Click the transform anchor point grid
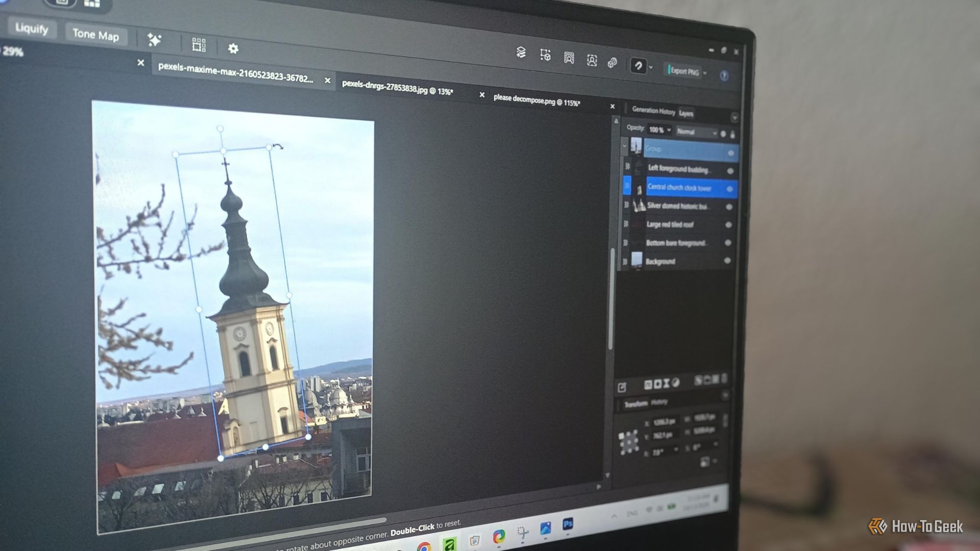Screen dimensions: 980x551 coord(628,442)
